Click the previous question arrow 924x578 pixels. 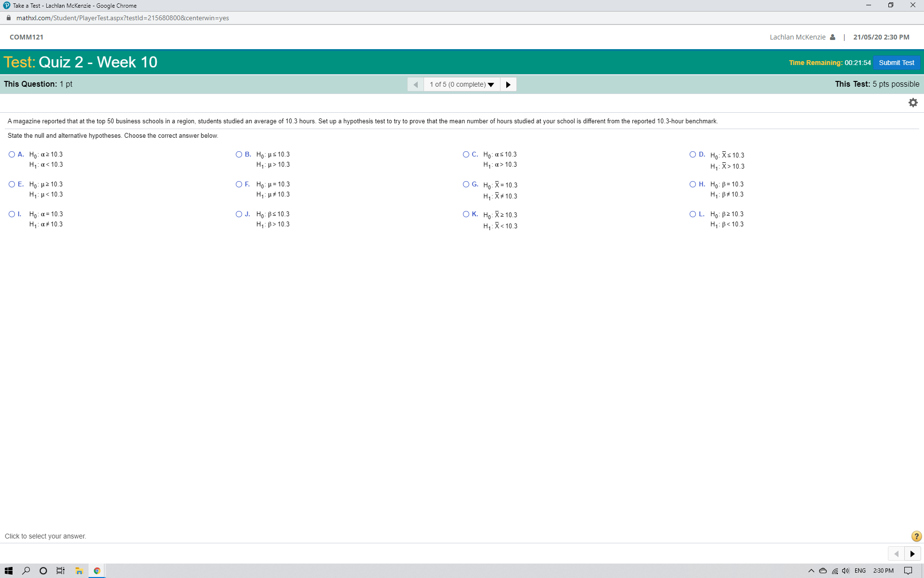tap(415, 84)
